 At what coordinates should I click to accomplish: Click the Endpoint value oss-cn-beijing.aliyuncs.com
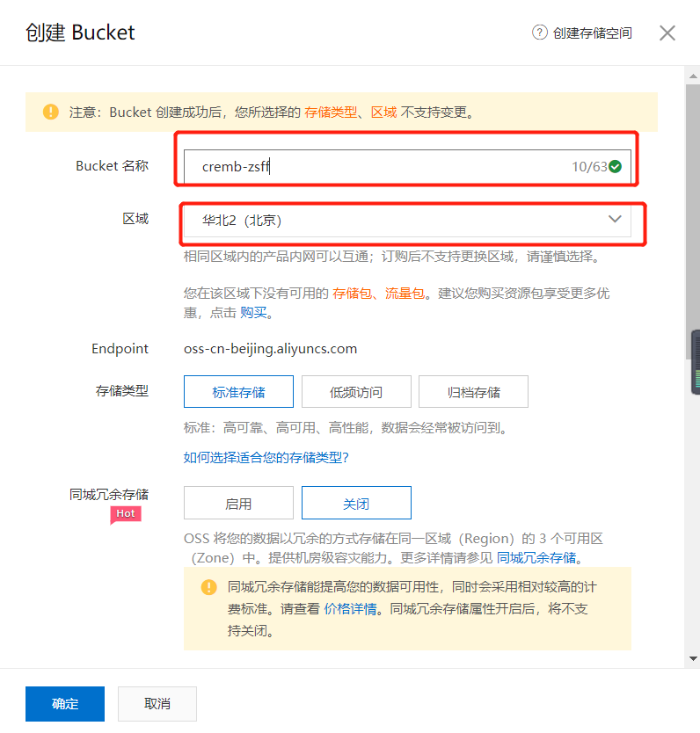(270, 349)
